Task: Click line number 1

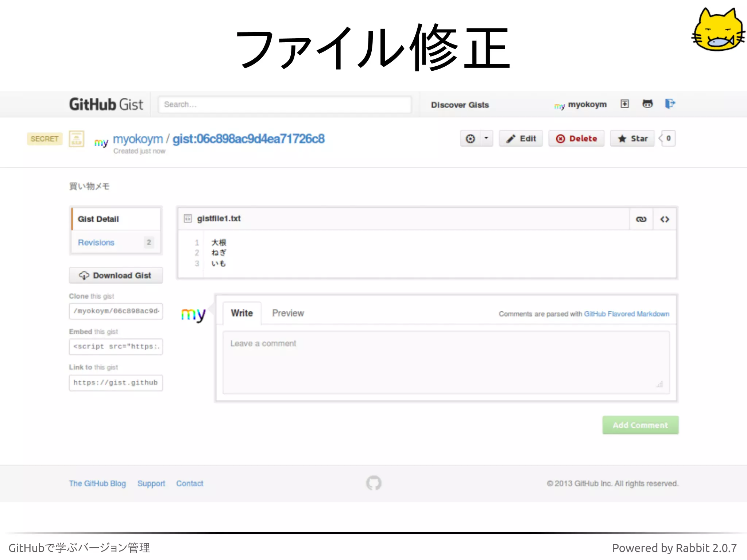Action: coord(197,242)
